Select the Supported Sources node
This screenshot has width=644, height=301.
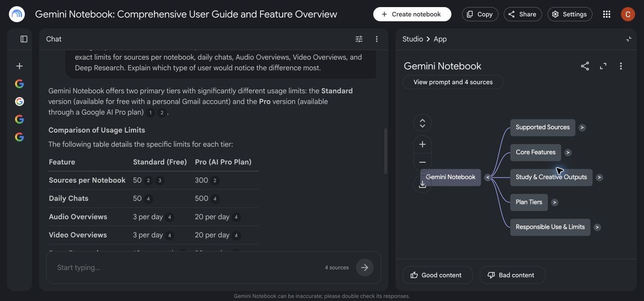tap(542, 127)
